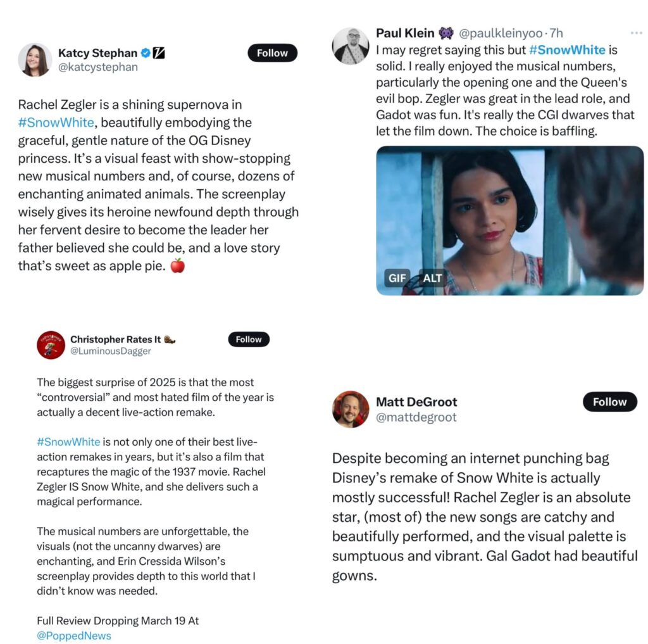Viewport: 648px width, 644px height.
Task: Click the black affiliate badge beside Katcy Stephan
Action: tap(159, 53)
